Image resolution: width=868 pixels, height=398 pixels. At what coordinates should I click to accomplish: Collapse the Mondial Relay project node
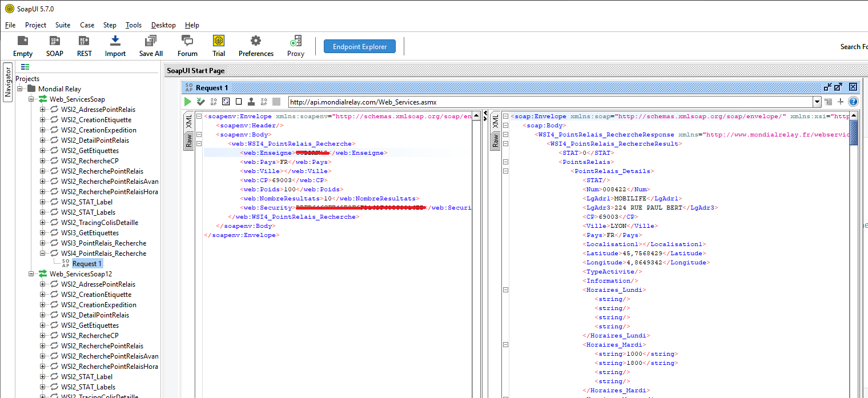(19, 89)
